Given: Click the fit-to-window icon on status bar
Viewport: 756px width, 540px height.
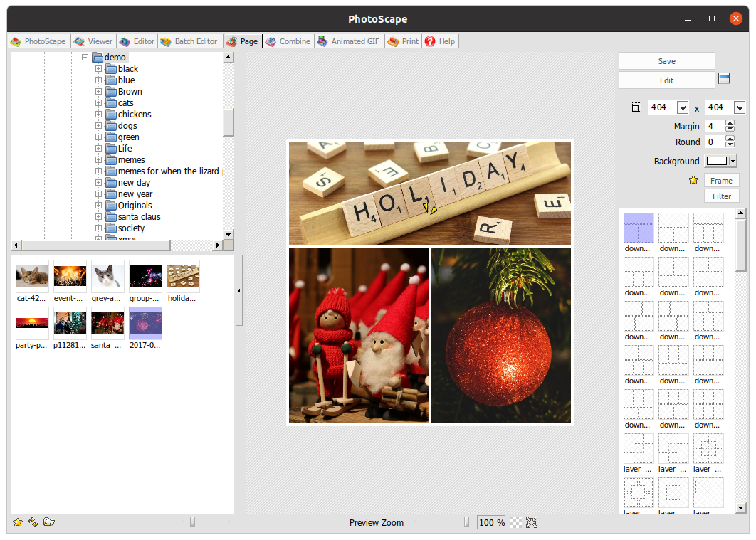Looking at the screenshot, I should point(531,522).
